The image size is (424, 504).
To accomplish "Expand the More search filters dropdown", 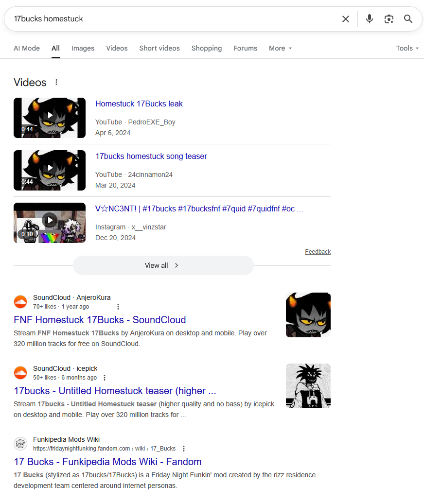I will pyautogui.click(x=280, y=48).
